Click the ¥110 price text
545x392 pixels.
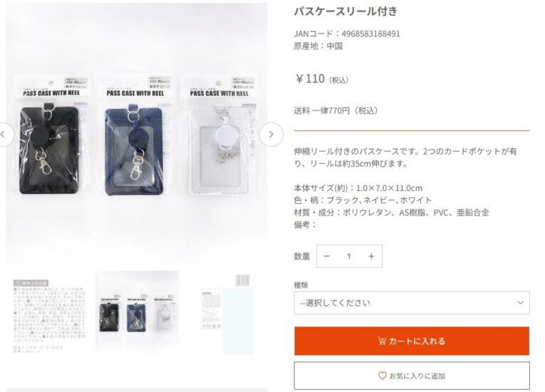click(x=310, y=78)
